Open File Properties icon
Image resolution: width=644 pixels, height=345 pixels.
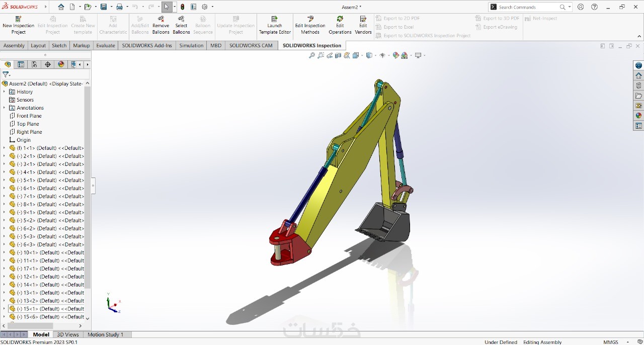tap(193, 7)
